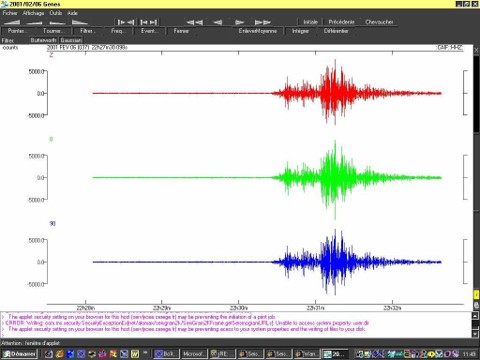The width and height of the screenshot is (480, 360).
Task: Open the Outils menu
Action: tap(56, 13)
